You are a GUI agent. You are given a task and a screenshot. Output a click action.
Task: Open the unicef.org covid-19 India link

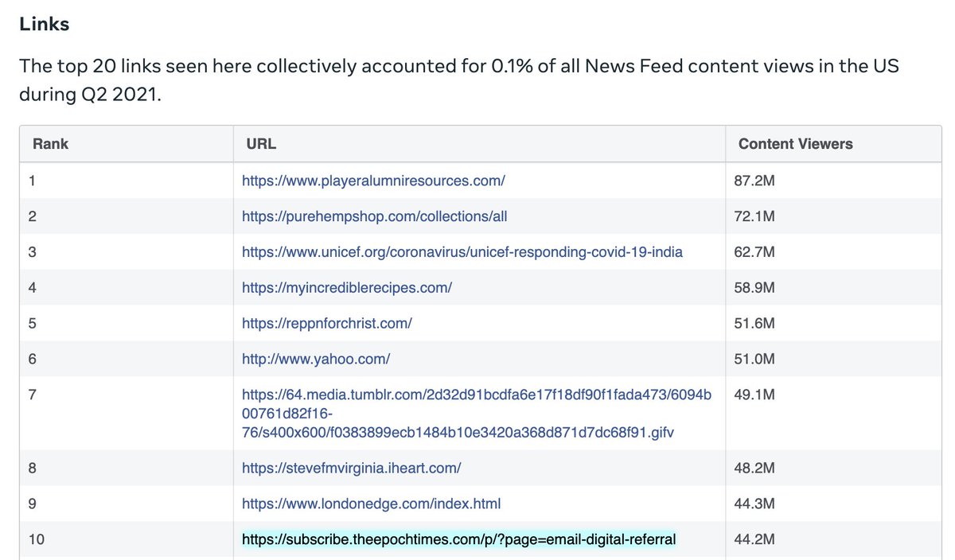462,252
